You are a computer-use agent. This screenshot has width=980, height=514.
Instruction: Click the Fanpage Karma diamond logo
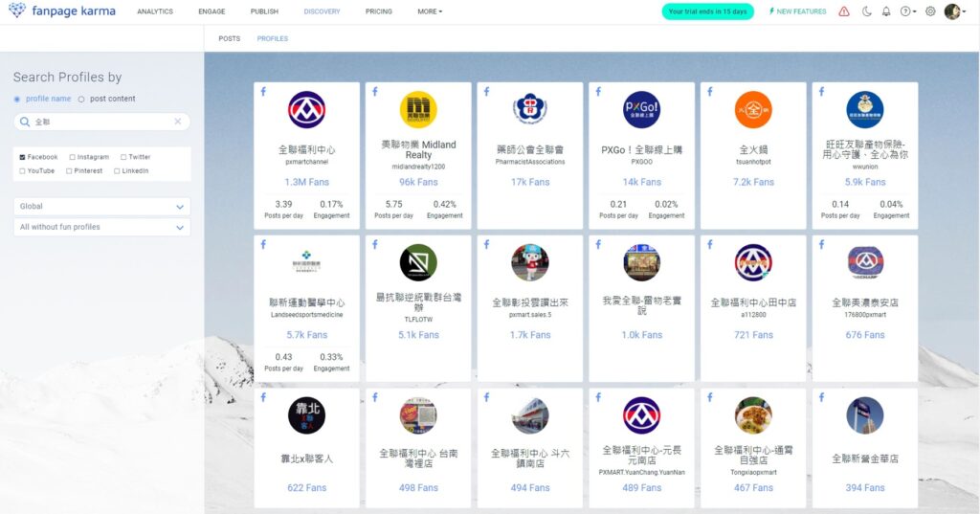16,11
